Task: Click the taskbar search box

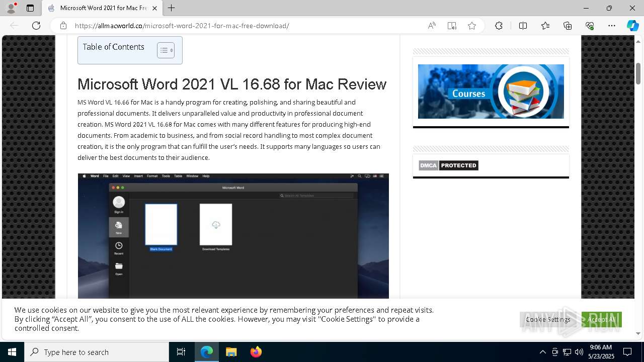Action: 97,352
